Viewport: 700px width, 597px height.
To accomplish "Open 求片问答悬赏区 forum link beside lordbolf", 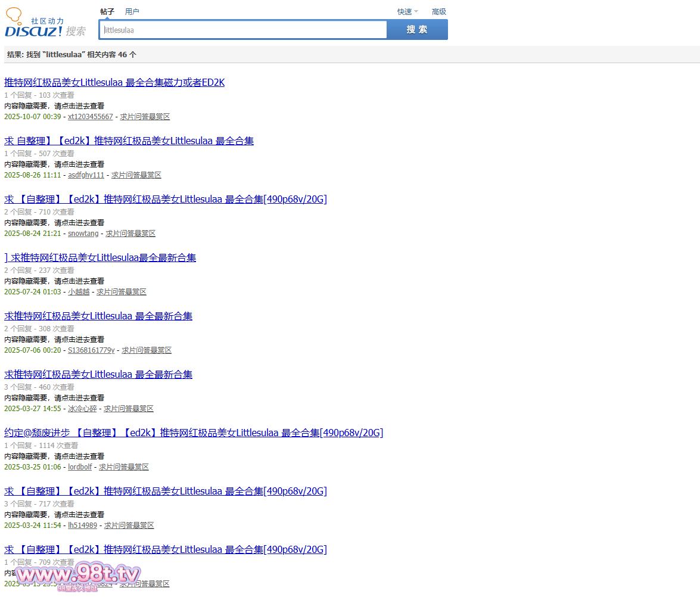I will click(x=124, y=467).
